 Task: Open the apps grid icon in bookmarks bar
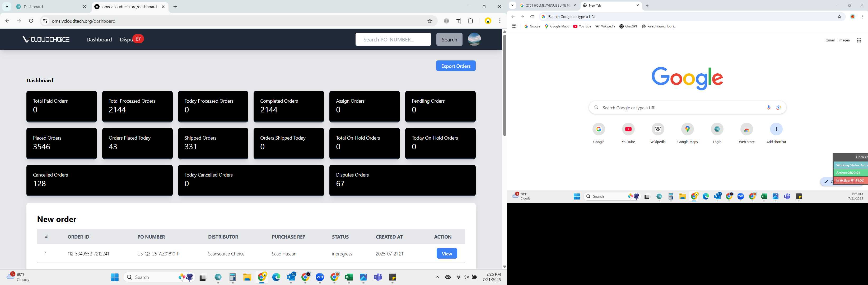[x=514, y=26]
